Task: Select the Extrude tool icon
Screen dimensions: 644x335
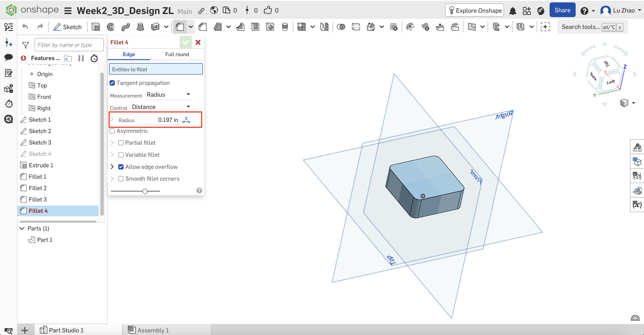Action: point(96,27)
